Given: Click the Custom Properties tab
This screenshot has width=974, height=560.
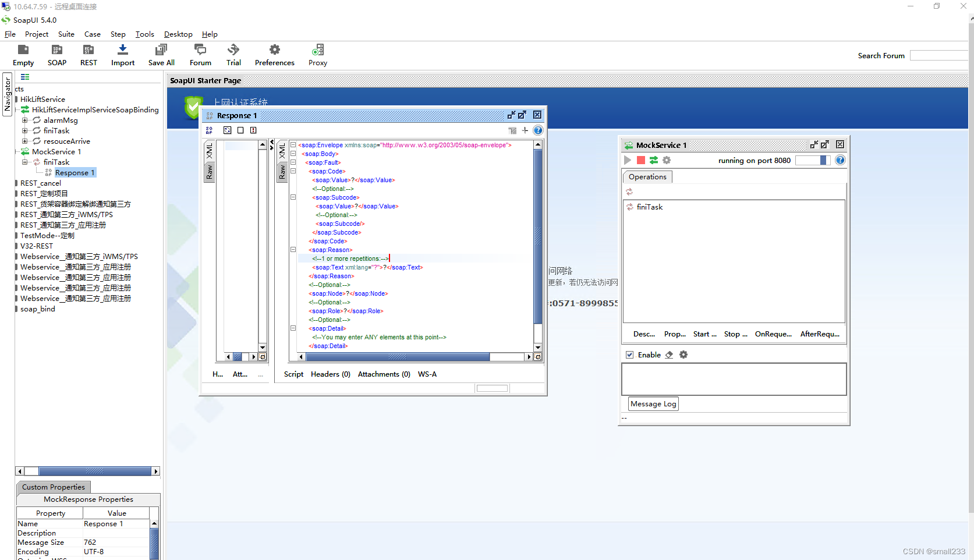Looking at the screenshot, I should tap(54, 487).
